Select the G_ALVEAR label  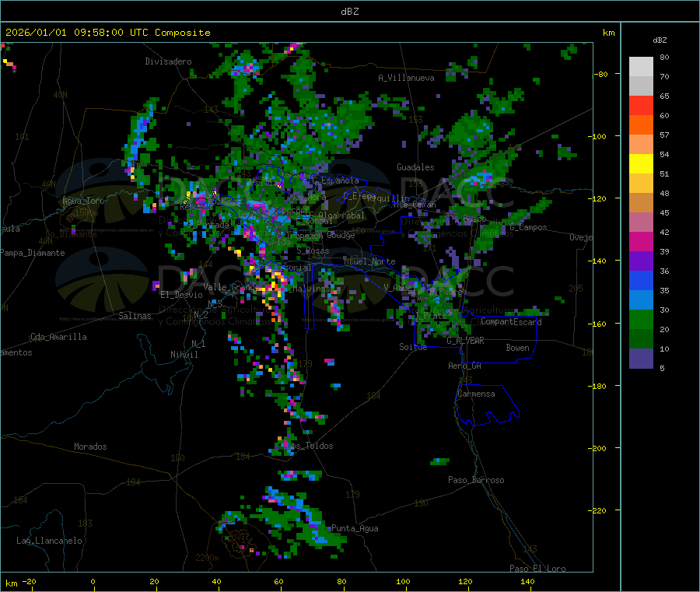465,341
